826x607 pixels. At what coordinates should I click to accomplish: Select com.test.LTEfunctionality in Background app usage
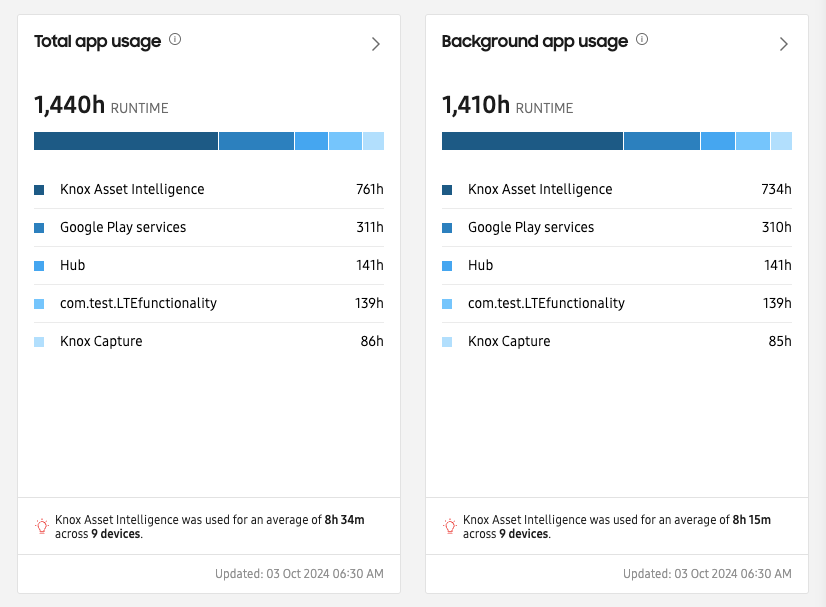click(x=616, y=304)
